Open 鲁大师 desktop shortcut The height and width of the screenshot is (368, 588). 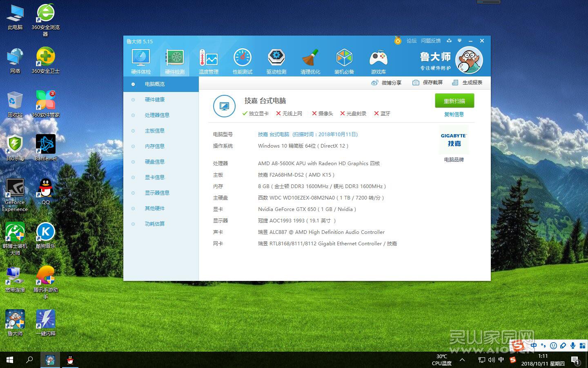click(x=15, y=323)
